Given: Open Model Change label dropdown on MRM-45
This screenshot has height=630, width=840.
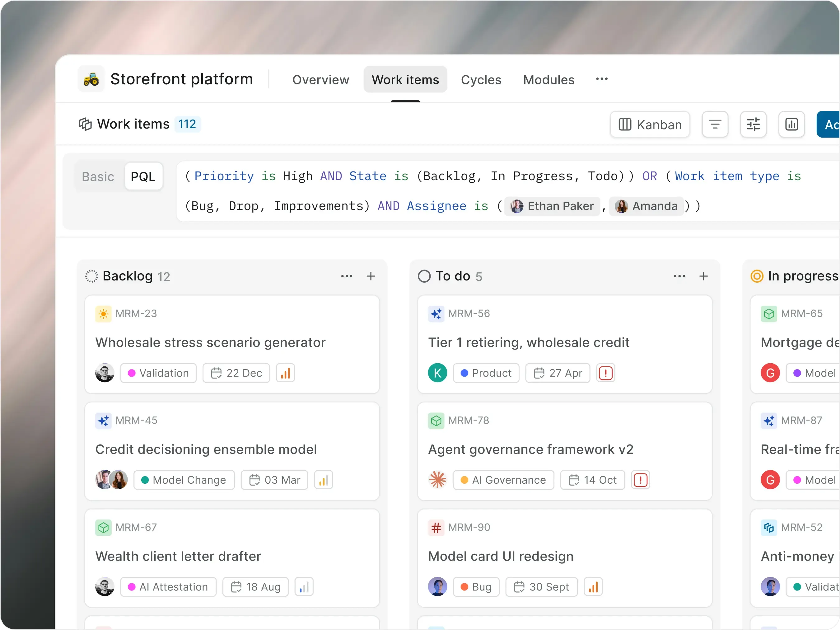Looking at the screenshot, I should tap(184, 480).
